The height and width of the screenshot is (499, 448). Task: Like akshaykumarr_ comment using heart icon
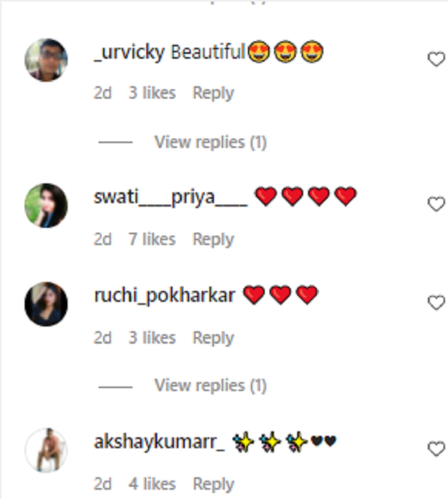[436, 449]
